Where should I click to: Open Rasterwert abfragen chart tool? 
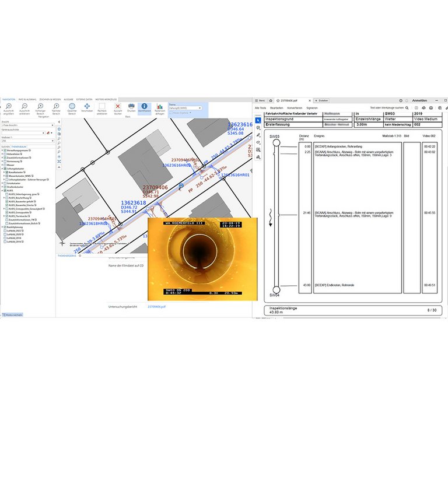[160, 109]
